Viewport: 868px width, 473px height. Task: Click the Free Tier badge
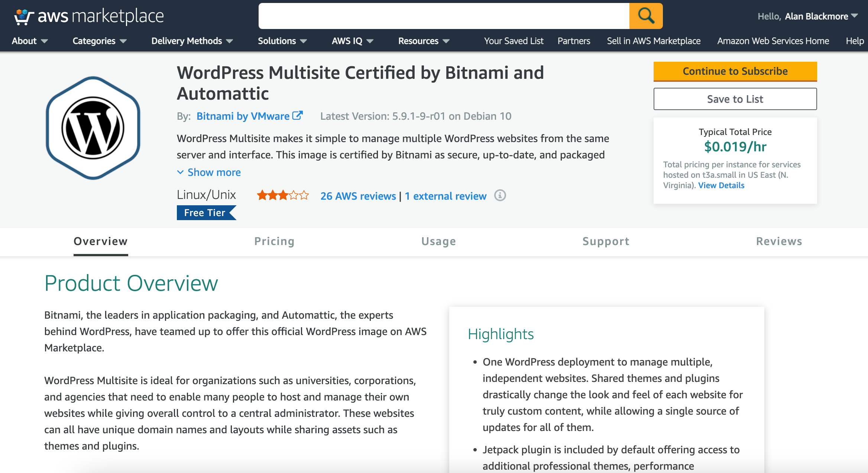[206, 213]
